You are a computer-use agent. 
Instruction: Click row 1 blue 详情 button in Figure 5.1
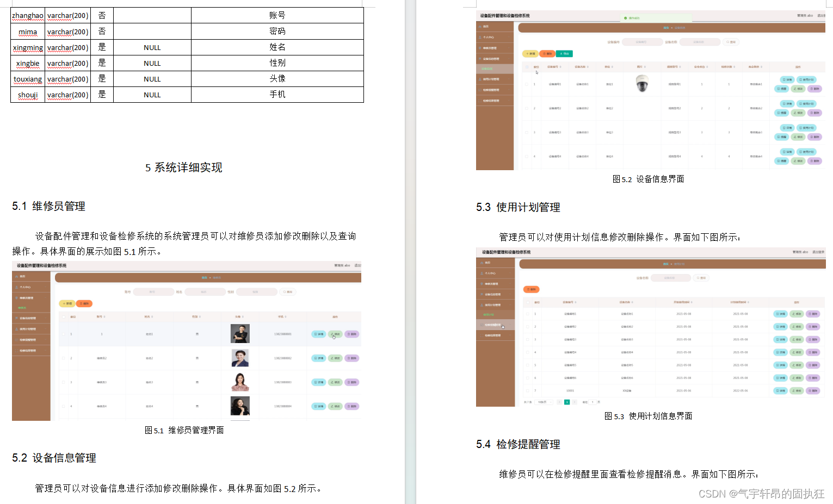tap(319, 334)
